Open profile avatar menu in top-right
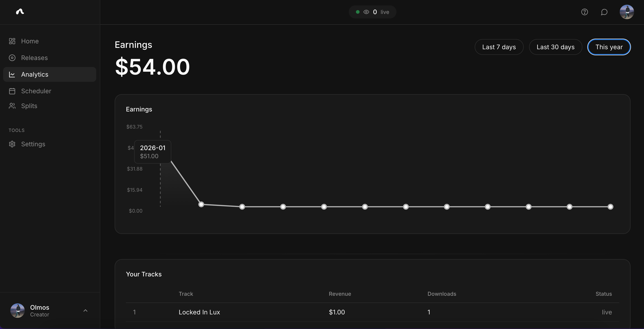This screenshot has height=329, width=644. tap(626, 12)
